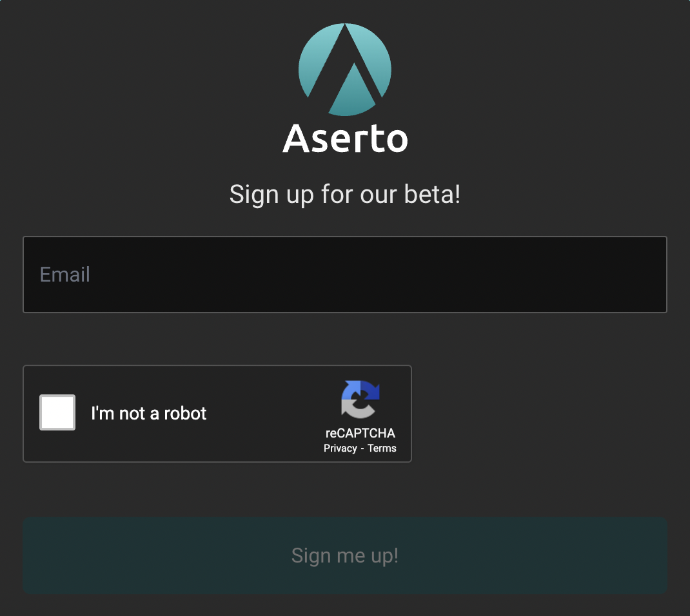
Task: Tick the white reCAPTCHA verification box
Action: click(57, 412)
